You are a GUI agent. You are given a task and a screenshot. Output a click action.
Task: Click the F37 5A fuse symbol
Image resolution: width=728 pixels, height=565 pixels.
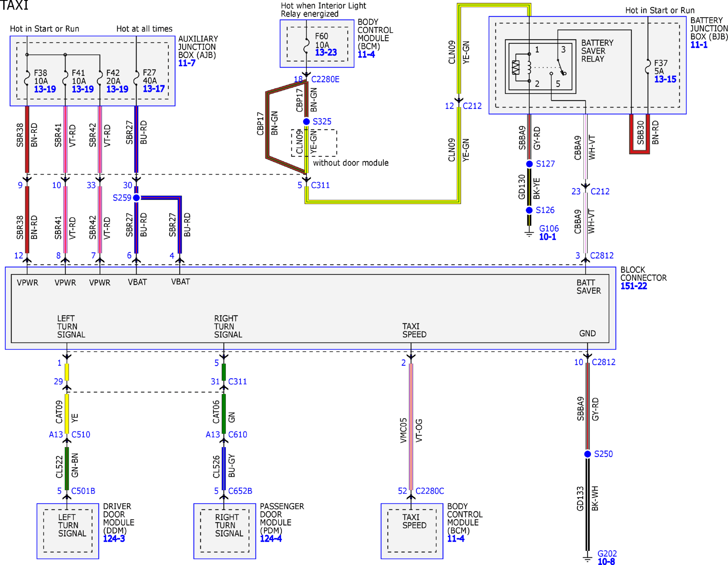tap(647, 67)
